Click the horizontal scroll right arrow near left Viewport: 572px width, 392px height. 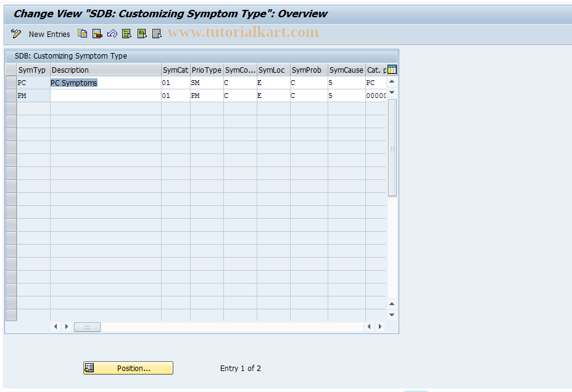67,327
